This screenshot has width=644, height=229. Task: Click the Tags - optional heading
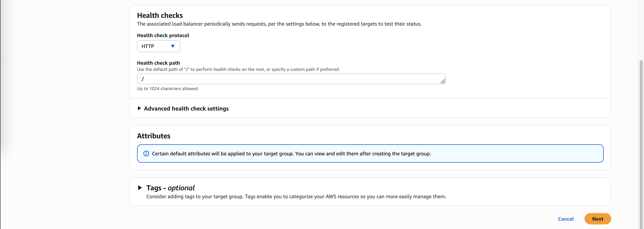[x=170, y=188]
